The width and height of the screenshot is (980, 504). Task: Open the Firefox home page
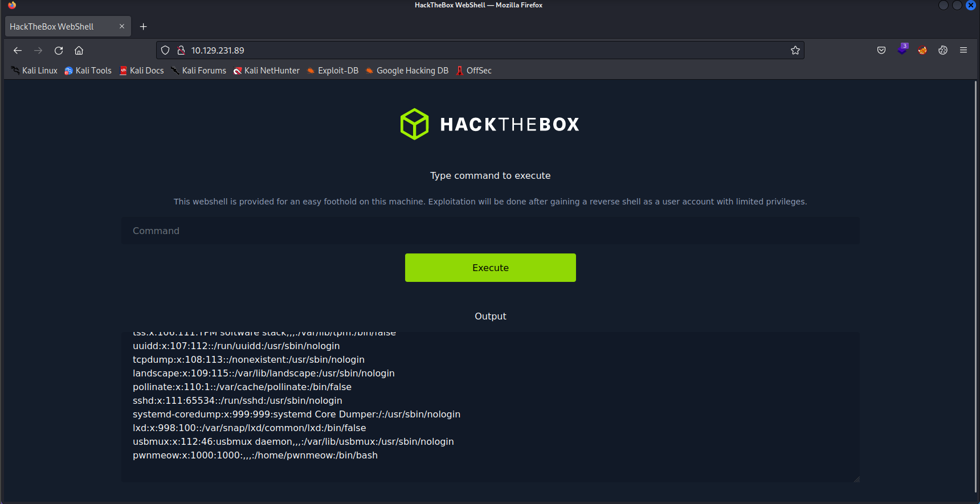[x=79, y=51]
